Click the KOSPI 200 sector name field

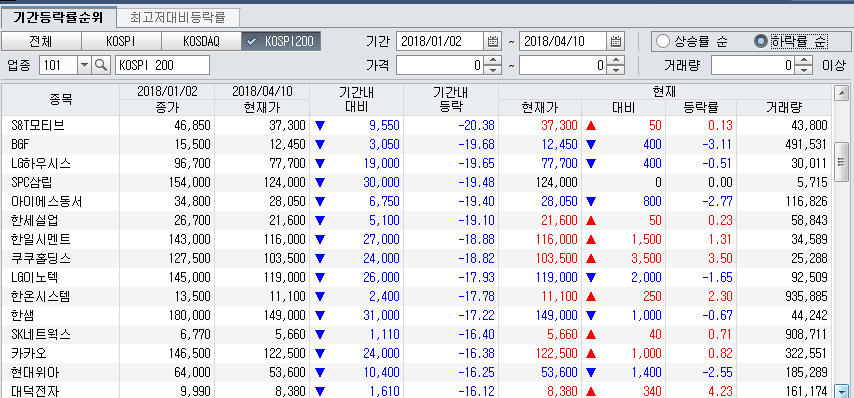[162, 65]
